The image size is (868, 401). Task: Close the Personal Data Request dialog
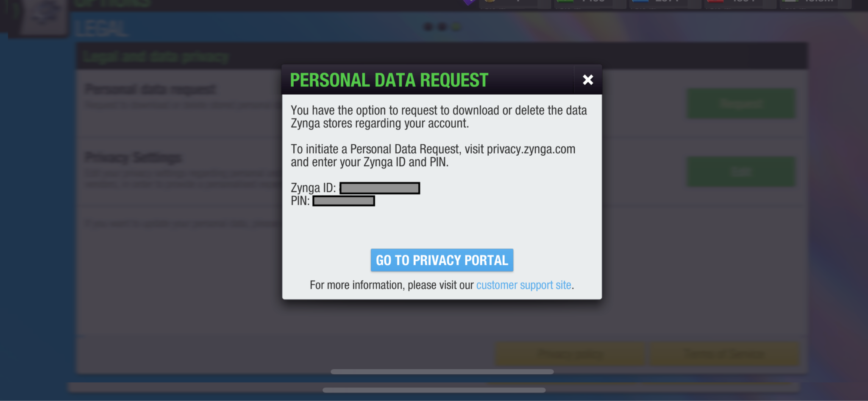click(588, 80)
